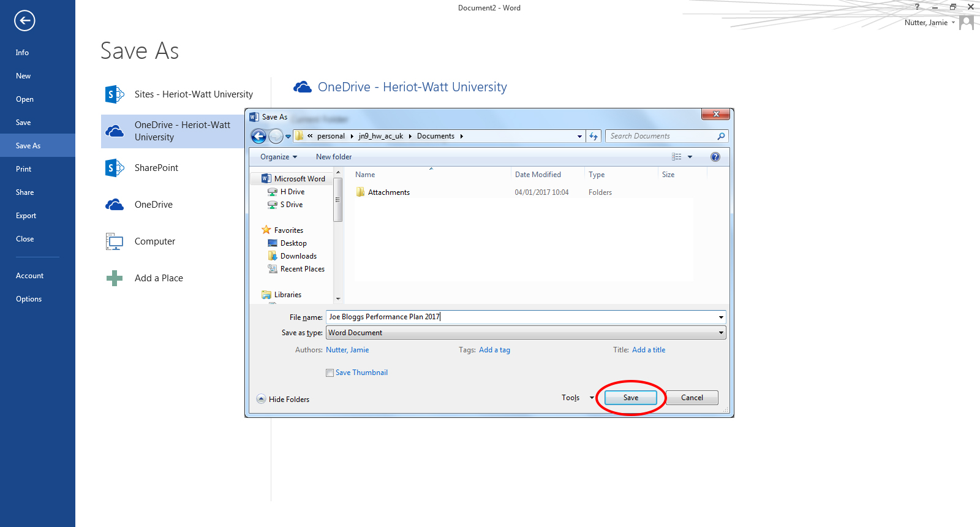Viewport: 980px width, 527px height.
Task: Select the Computer location icon
Action: [x=115, y=241]
